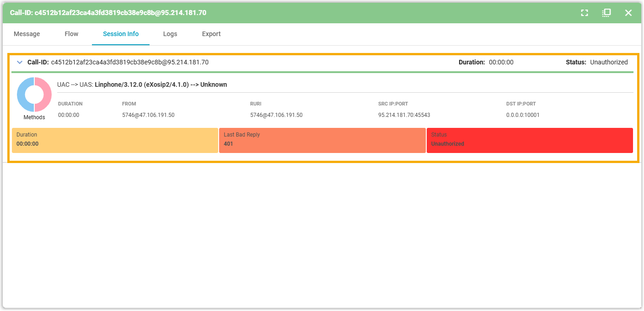Screen dimensions: 644x311
Task: Click the pink half of Methods chart
Action: coord(45,95)
